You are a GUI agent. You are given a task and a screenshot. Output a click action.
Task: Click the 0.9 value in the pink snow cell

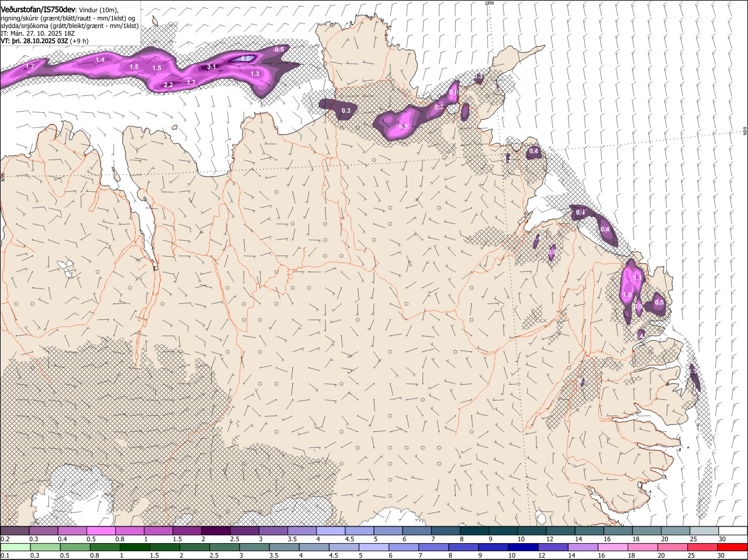coord(403,126)
